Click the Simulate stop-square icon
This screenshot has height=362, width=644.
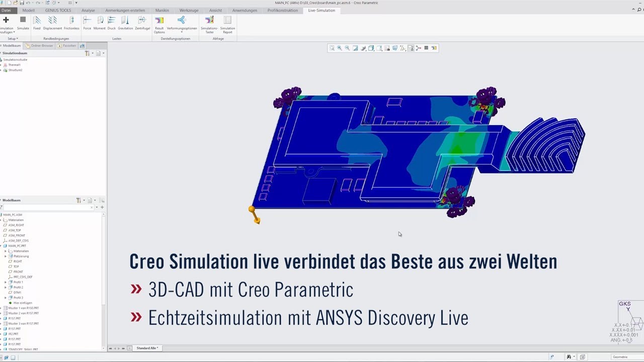point(23,20)
